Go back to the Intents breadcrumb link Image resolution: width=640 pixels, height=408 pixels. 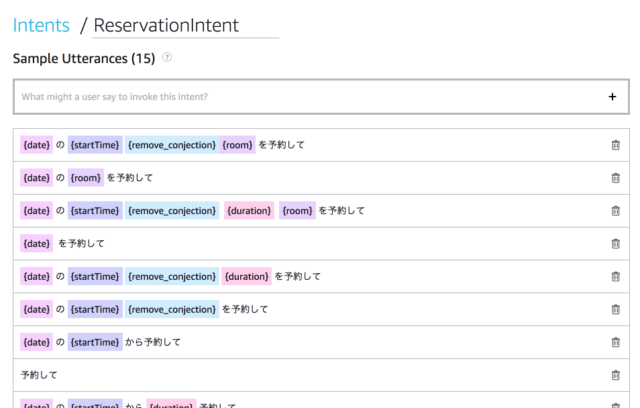(x=41, y=25)
